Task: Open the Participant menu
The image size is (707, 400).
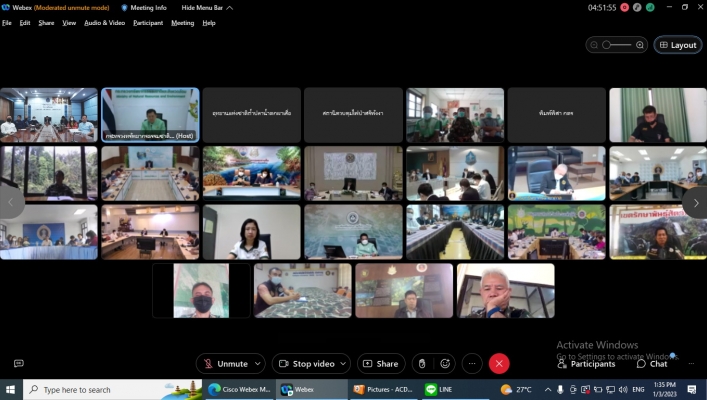Action: coord(148,23)
